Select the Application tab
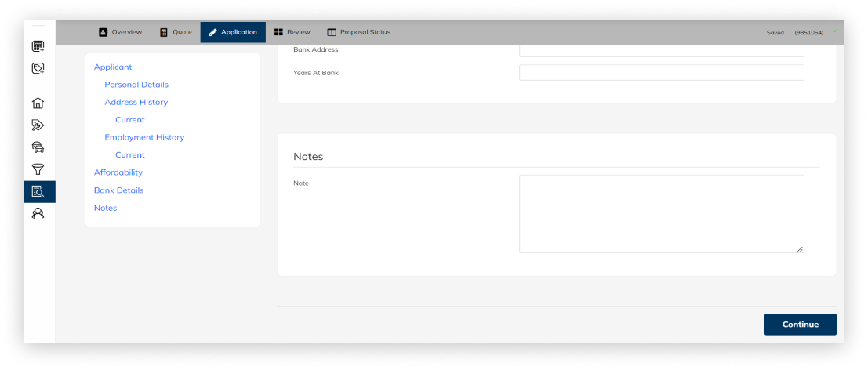 (233, 32)
